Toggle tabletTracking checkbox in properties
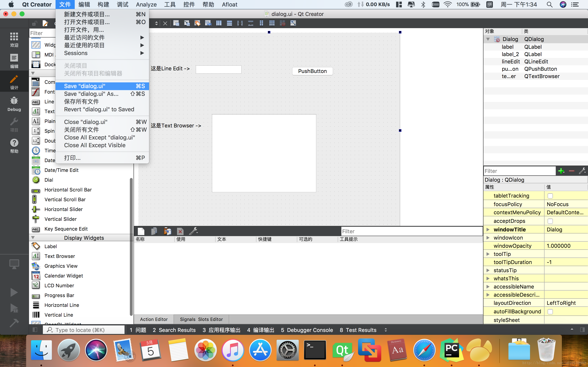The height and width of the screenshot is (367, 588). pos(550,196)
